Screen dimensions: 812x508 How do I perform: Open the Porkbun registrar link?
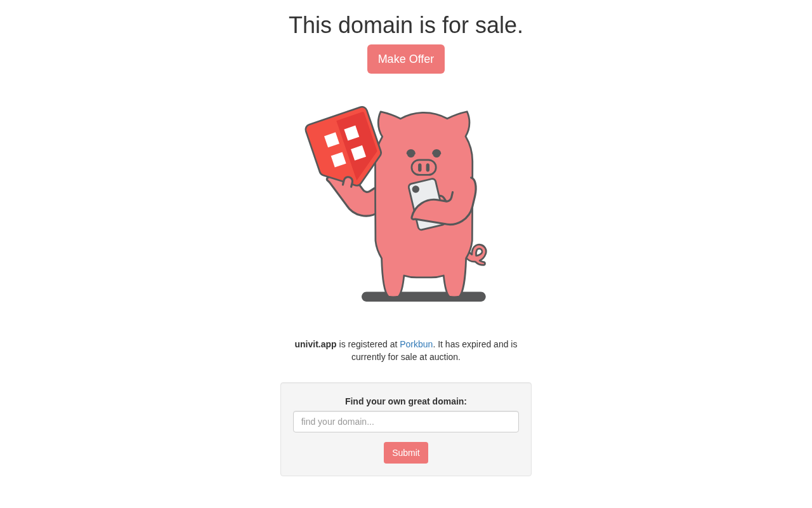(416, 344)
